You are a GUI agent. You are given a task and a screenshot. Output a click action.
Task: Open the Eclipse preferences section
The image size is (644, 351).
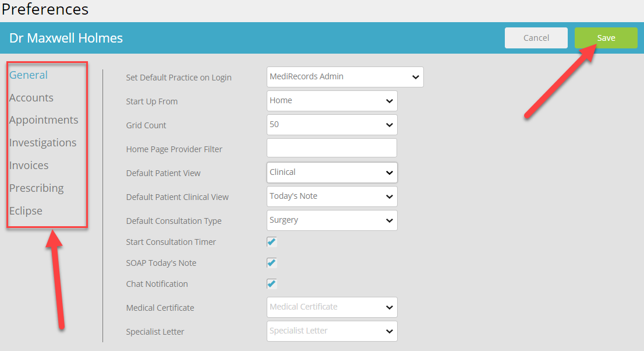point(26,210)
